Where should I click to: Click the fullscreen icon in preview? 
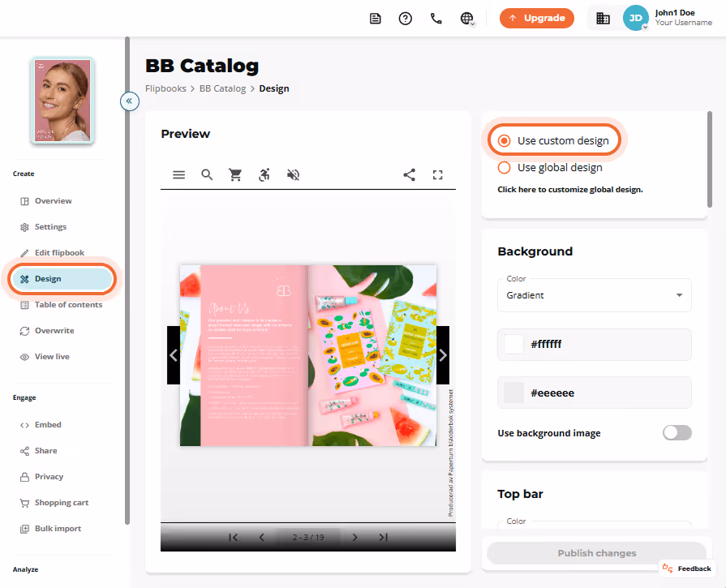pyautogui.click(x=437, y=174)
